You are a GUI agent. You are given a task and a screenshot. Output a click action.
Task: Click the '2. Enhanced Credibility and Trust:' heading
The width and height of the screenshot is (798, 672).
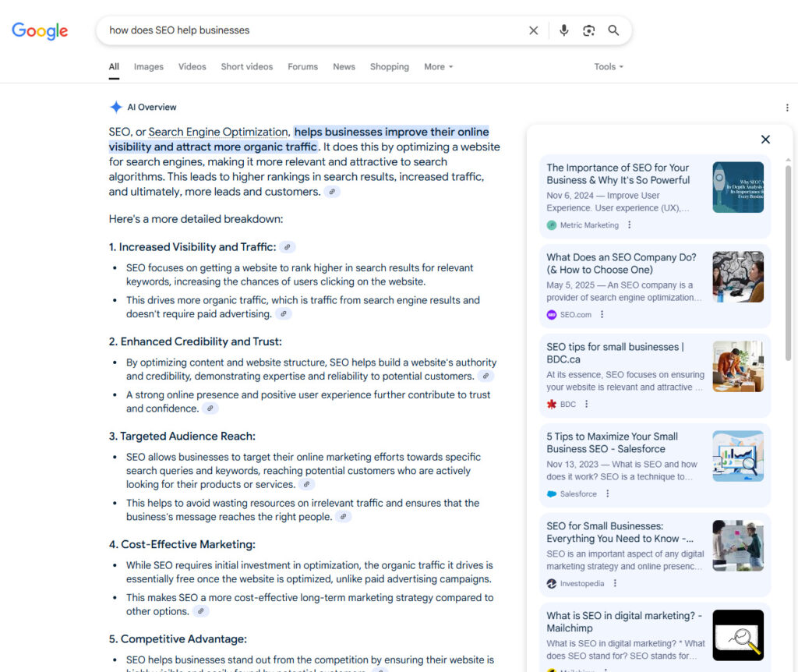(x=196, y=341)
